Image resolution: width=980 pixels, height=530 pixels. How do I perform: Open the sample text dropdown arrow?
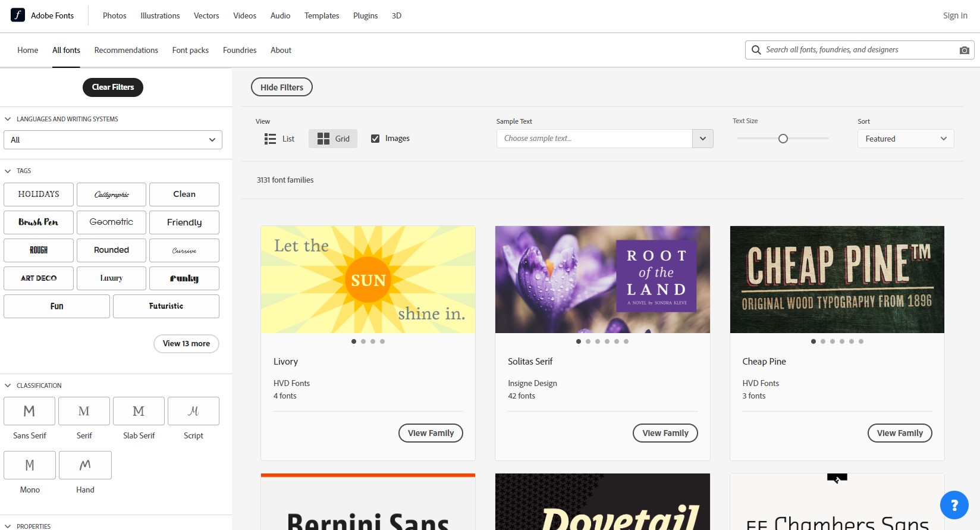click(703, 139)
